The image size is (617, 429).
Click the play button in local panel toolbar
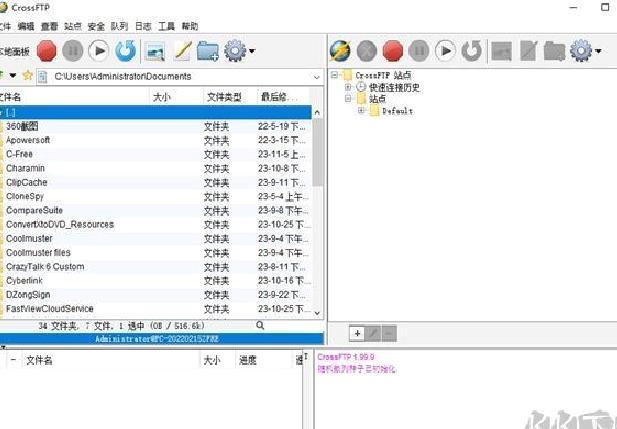click(x=98, y=51)
